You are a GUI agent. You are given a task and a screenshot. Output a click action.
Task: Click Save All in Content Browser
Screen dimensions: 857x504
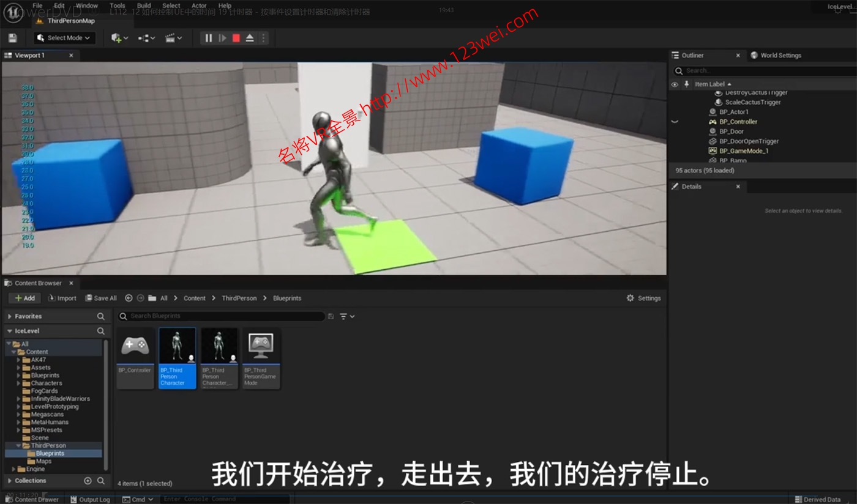click(x=100, y=298)
